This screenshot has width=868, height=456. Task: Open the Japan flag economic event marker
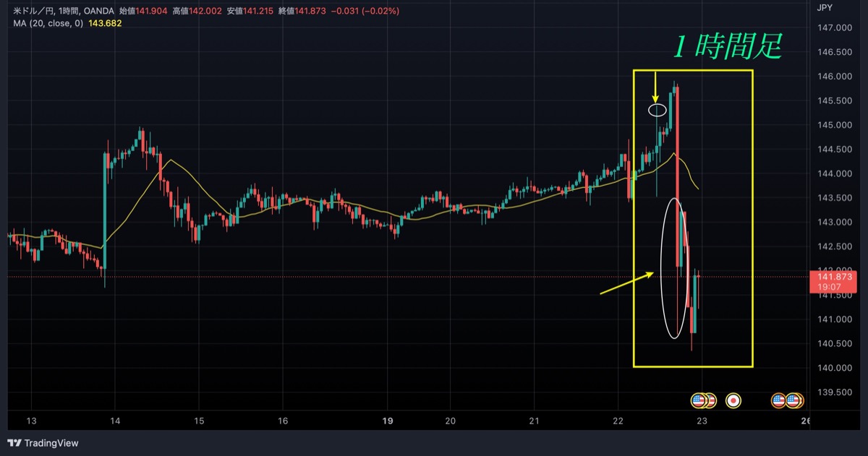pos(733,400)
